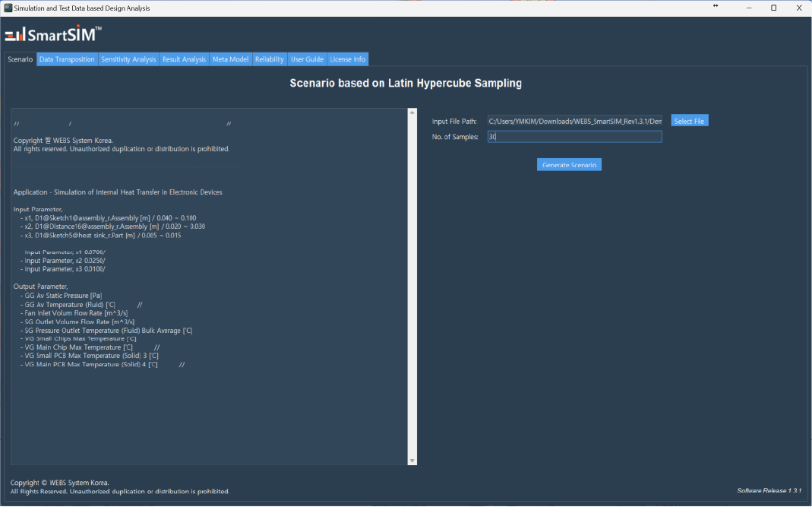812x507 pixels.
Task: Focus the Input File Path field
Action: (x=574, y=121)
